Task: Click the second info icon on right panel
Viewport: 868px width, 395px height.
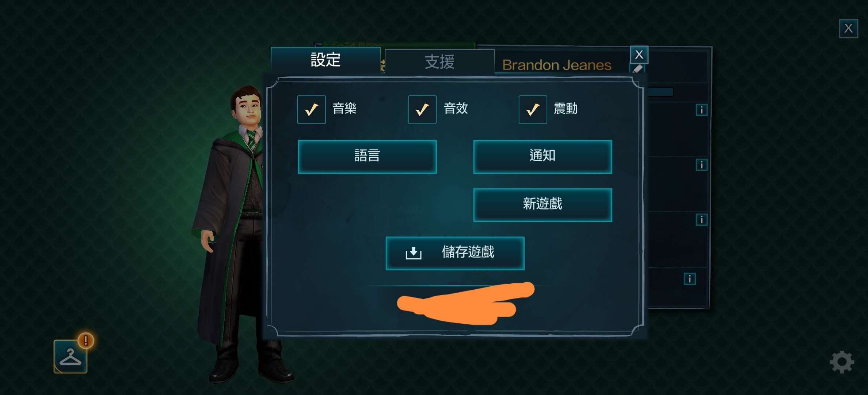Action: [701, 165]
